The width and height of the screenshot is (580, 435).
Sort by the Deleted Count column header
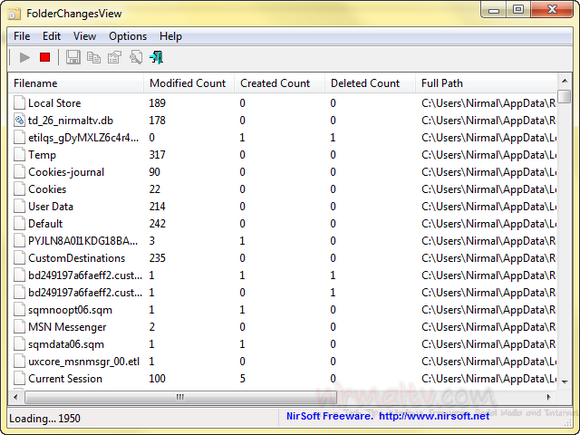point(370,83)
